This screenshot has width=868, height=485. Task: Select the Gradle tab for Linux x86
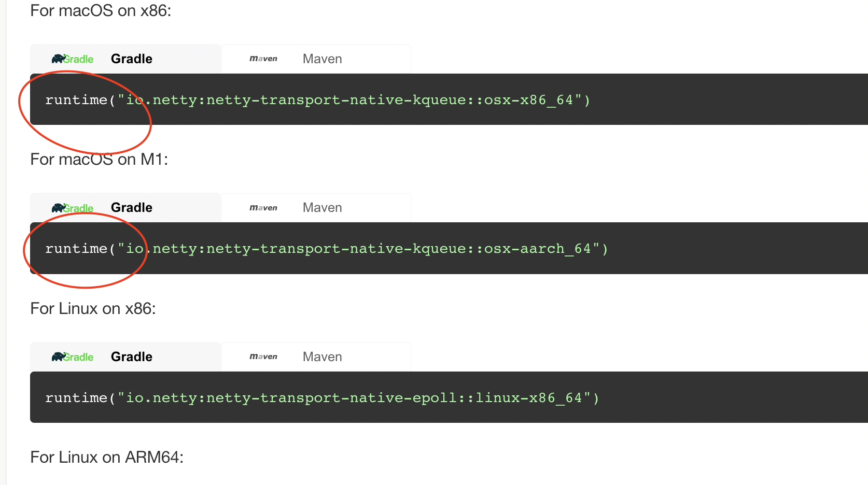125,356
